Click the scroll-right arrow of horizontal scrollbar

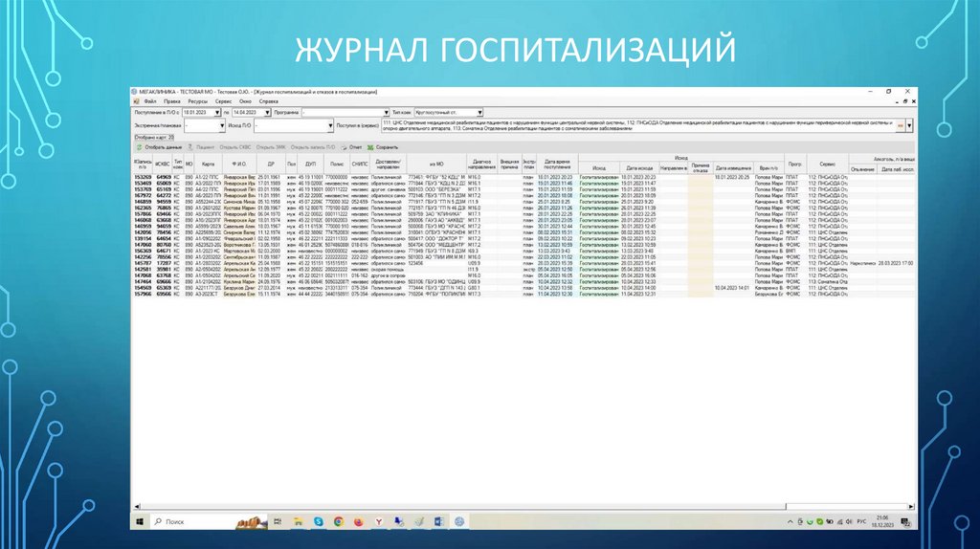tap(911, 507)
